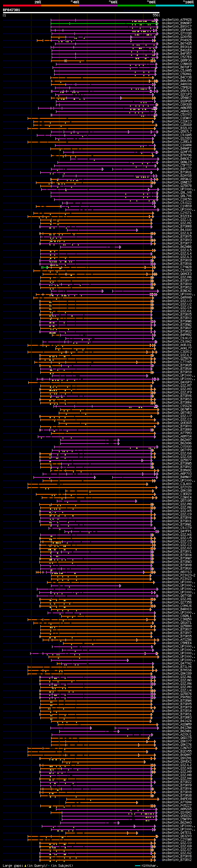
Task: Click label UniRef100_A7T6H4
Action: (x=177, y=802)
